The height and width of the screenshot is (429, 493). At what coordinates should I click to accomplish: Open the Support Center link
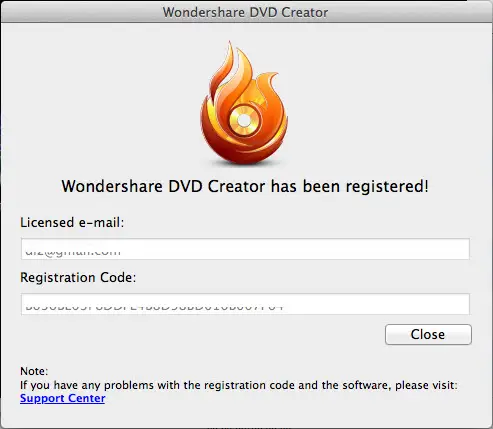(x=63, y=398)
